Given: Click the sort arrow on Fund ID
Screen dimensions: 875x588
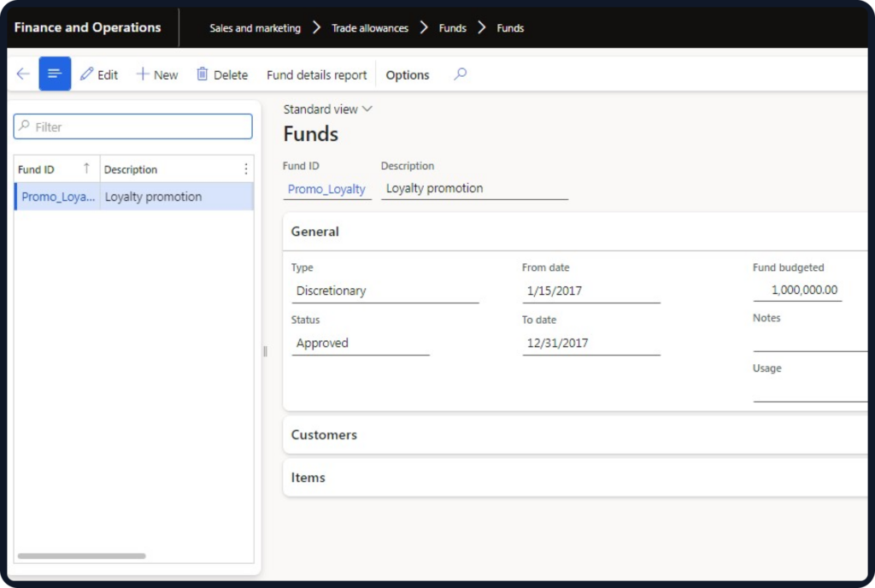Looking at the screenshot, I should [86, 168].
